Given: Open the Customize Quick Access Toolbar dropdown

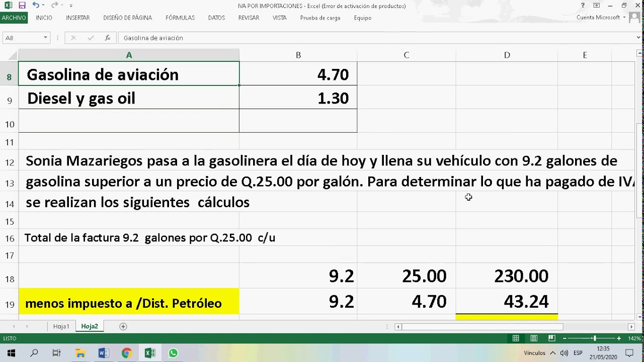Looking at the screenshot, I should 71,6.
